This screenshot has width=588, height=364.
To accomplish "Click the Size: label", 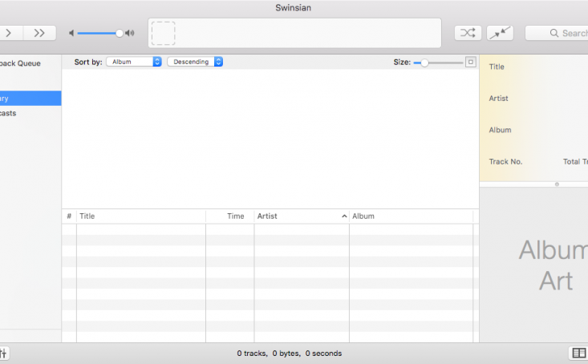I will [x=402, y=63].
